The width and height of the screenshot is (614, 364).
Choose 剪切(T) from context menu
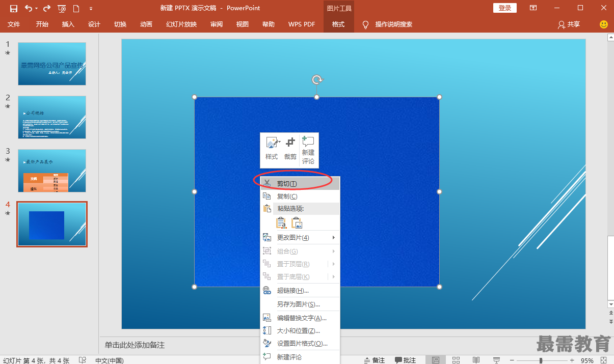[300, 183]
